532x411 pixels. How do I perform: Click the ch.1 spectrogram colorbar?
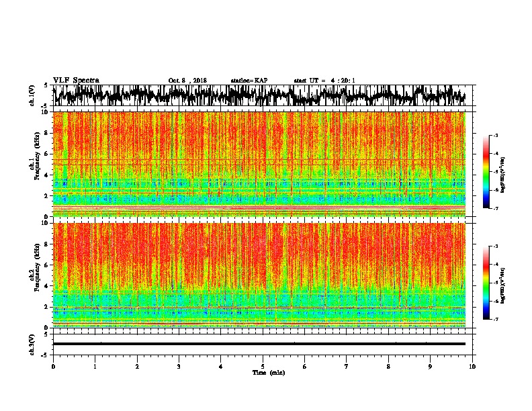coord(486,172)
